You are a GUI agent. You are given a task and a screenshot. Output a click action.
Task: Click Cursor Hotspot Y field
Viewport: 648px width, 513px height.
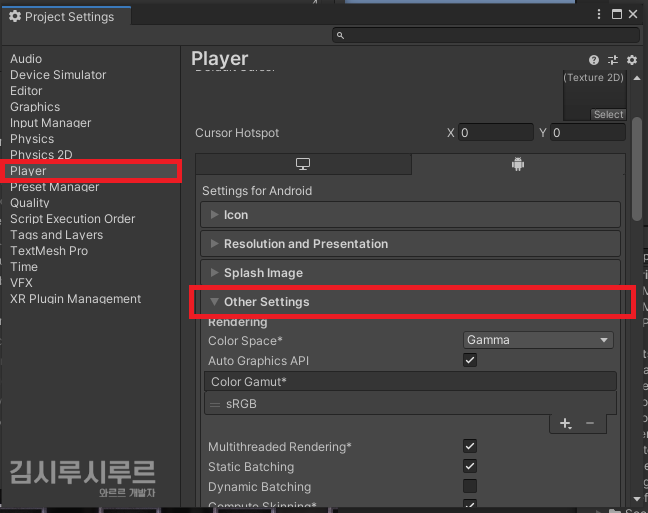[x=588, y=133]
